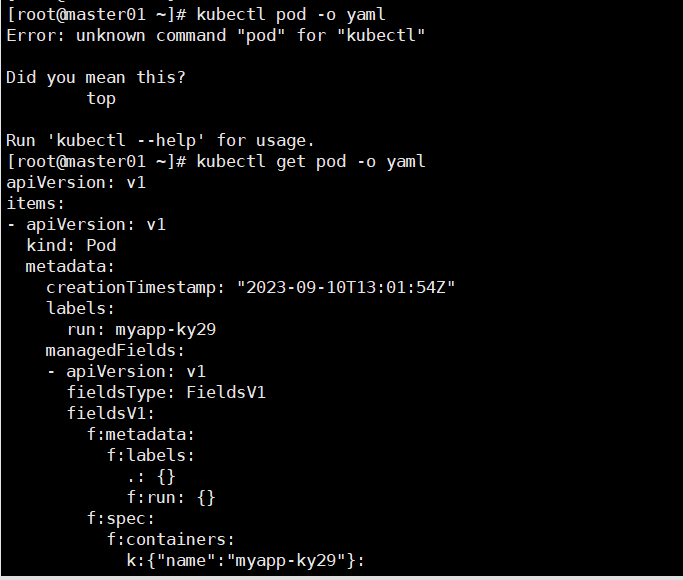This screenshot has height=580, width=683.
Task: Click the "f:containers:" line
Action: click(171, 539)
